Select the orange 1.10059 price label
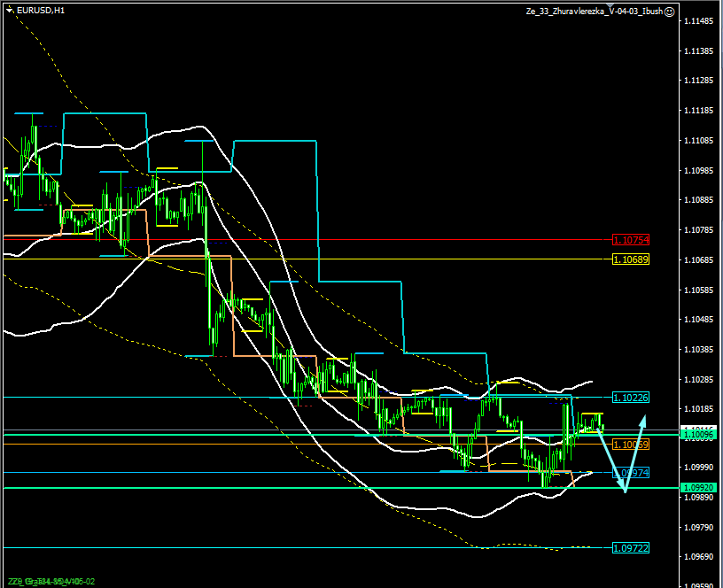This screenshot has width=723, height=588. pos(630,445)
